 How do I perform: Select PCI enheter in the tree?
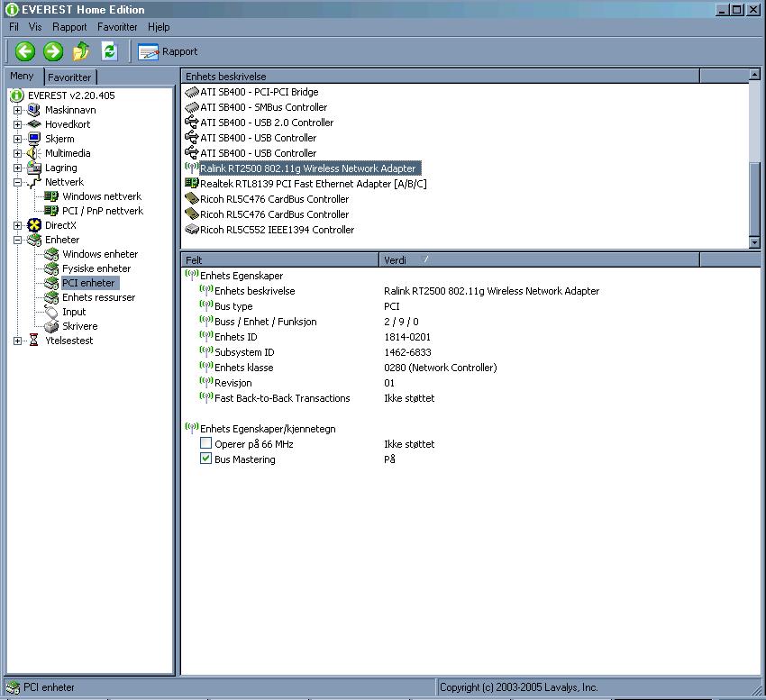88,283
